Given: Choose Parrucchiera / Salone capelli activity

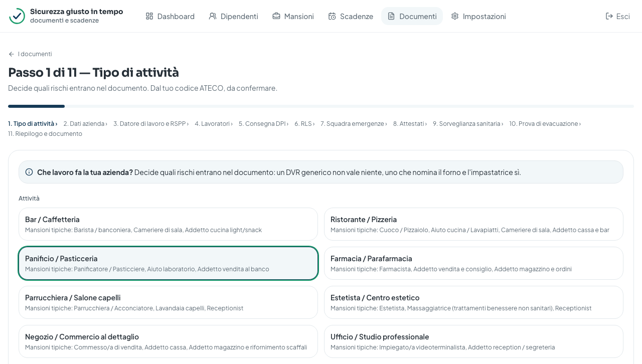Looking at the screenshot, I should coord(168,302).
